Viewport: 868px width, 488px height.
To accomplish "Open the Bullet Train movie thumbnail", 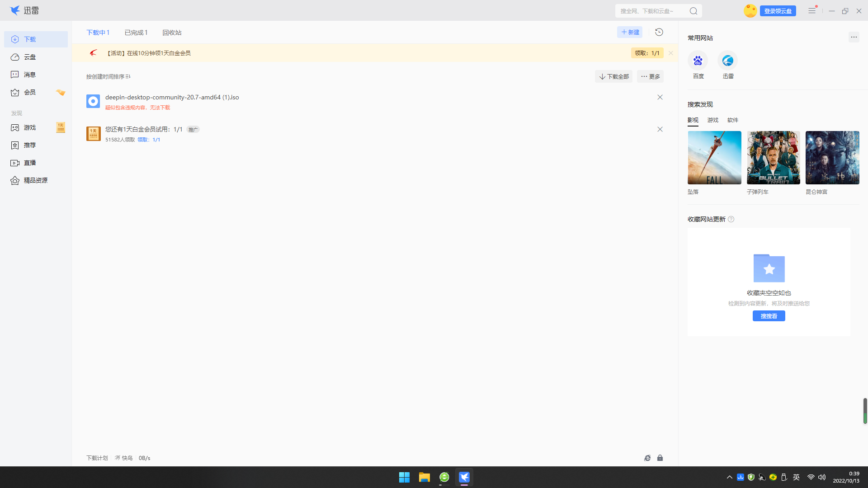I will point(773,158).
